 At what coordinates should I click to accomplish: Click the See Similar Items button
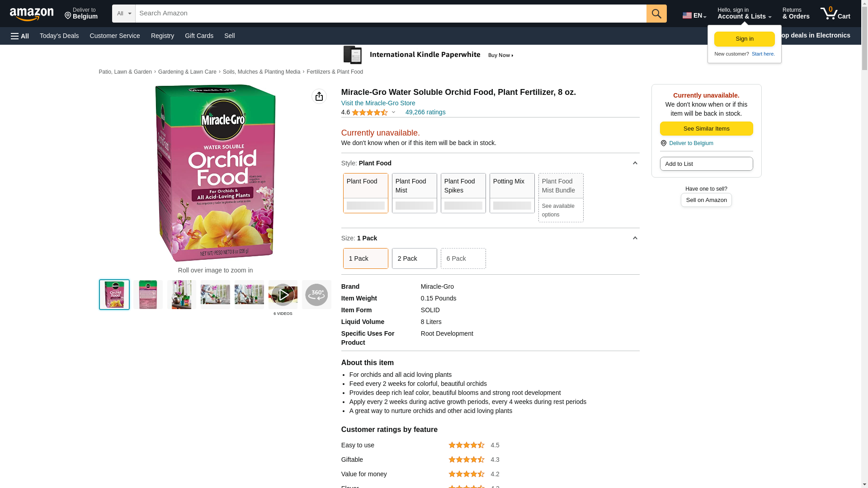706,129
